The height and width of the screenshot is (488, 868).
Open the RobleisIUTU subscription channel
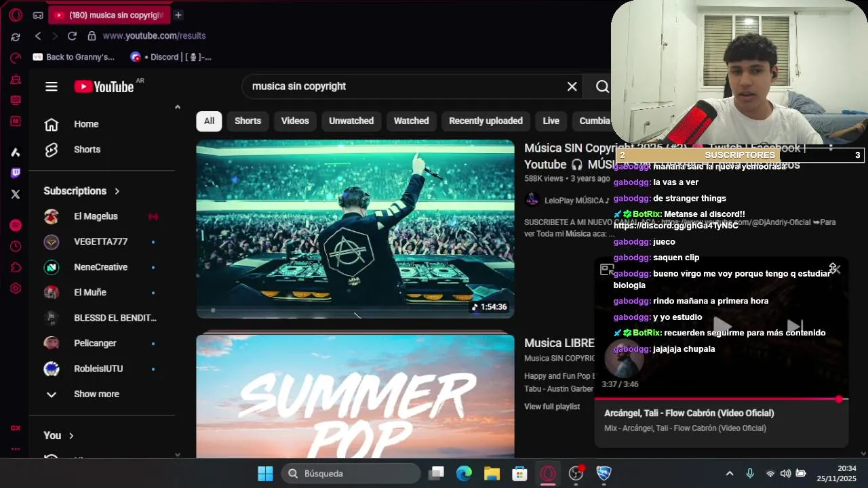102,369
